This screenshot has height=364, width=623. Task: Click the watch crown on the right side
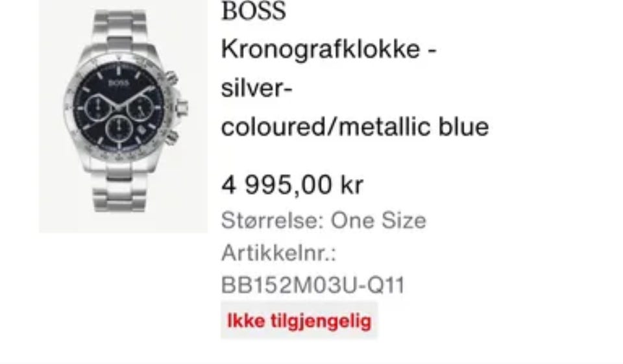click(182, 107)
